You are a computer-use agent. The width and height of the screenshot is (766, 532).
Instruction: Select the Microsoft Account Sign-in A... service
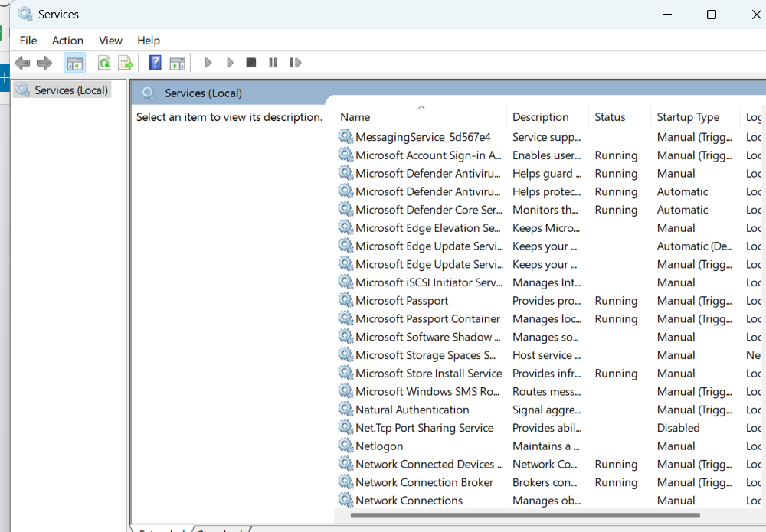pos(428,155)
